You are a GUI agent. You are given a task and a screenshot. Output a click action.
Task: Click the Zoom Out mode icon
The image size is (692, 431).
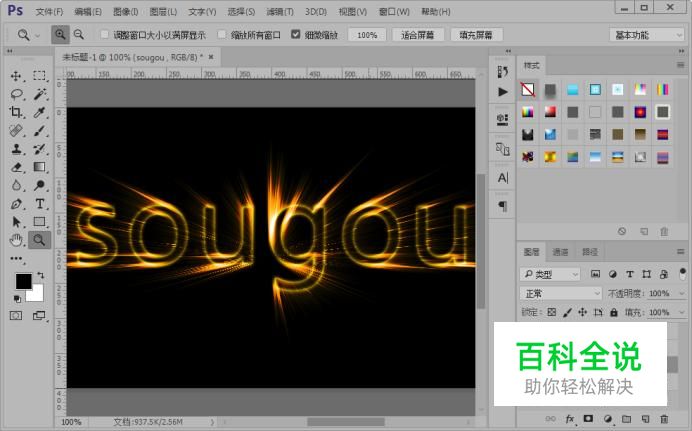click(79, 34)
